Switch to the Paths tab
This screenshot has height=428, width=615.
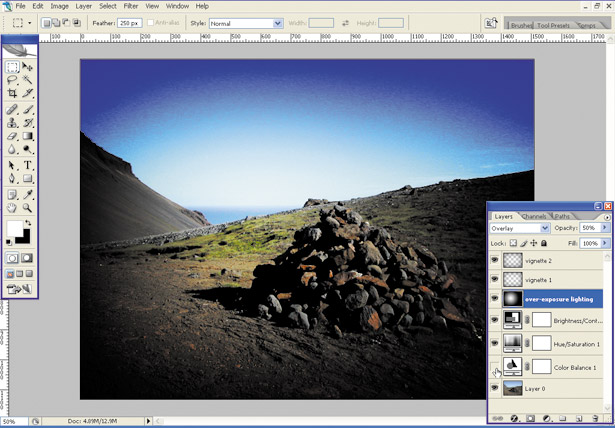pos(562,217)
